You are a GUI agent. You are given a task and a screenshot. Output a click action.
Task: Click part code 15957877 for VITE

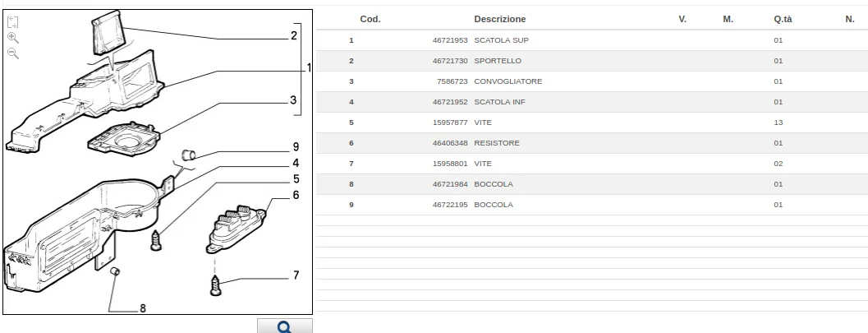[x=450, y=123]
